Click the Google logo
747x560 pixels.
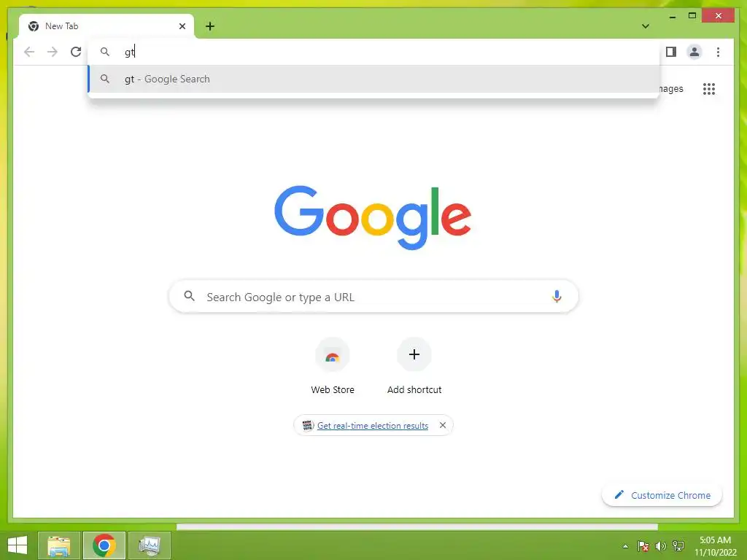click(x=373, y=217)
